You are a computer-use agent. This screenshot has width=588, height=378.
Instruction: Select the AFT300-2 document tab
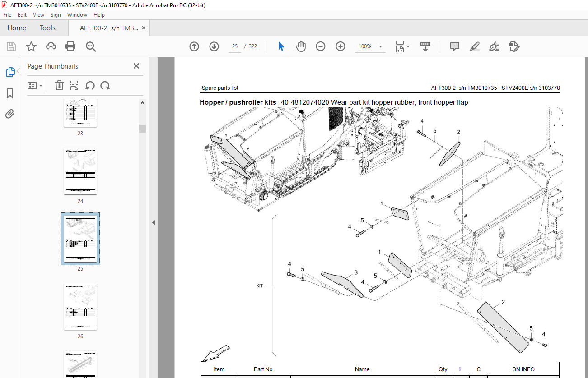109,28
